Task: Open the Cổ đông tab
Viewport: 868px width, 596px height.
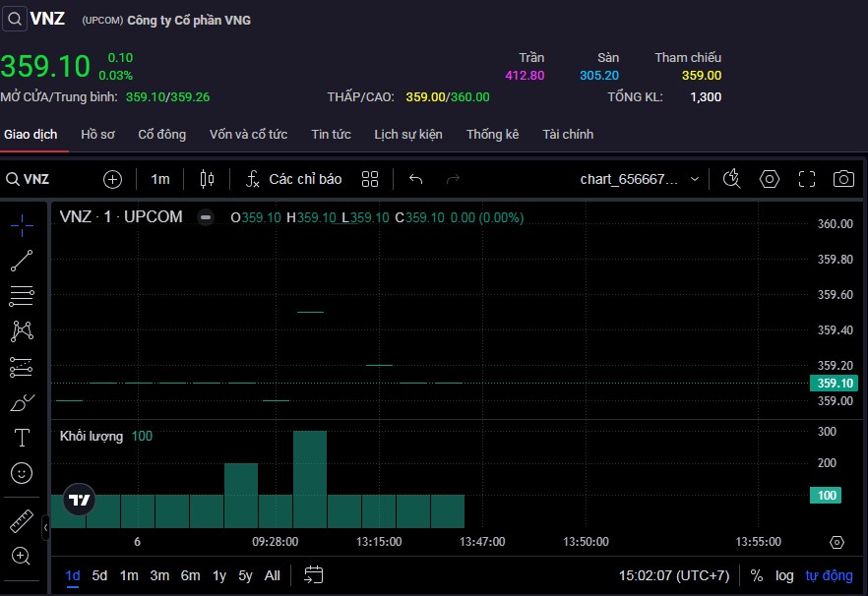Action: 161,134
